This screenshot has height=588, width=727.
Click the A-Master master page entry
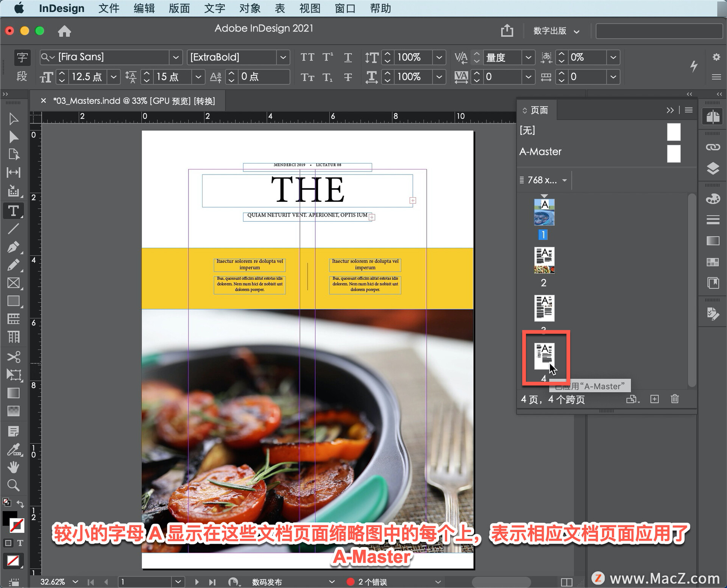[x=540, y=151]
